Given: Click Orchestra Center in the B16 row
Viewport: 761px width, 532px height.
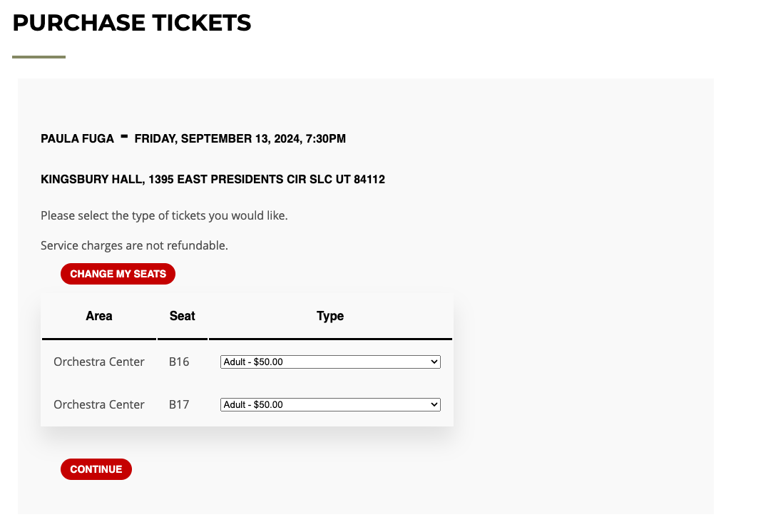Looking at the screenshot, I should click(99, 362).
